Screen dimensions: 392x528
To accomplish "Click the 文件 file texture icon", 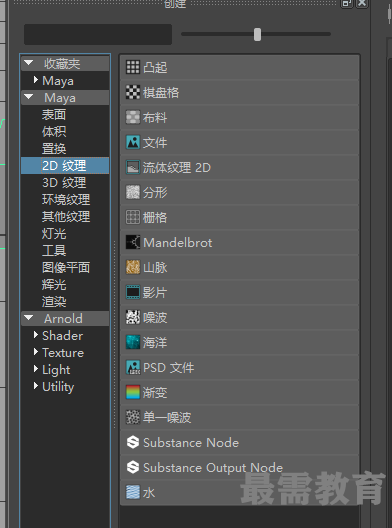I will [133, 142].
